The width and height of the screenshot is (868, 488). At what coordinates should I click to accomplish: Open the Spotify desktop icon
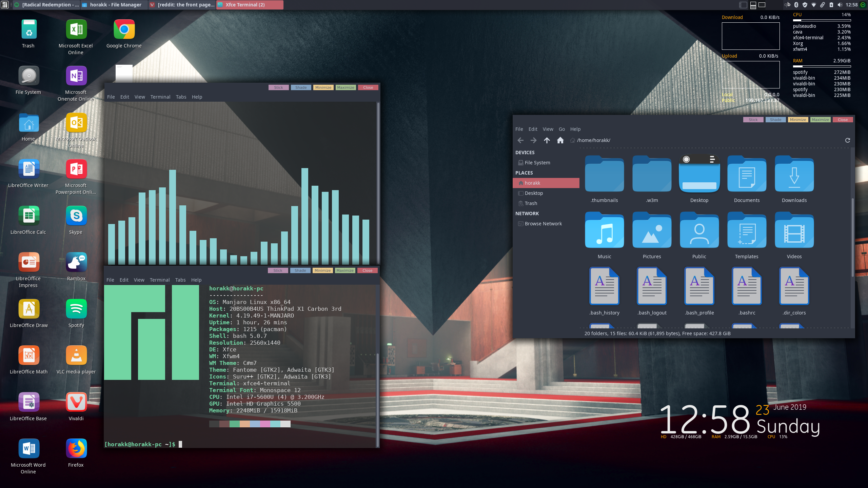[76, 309]
